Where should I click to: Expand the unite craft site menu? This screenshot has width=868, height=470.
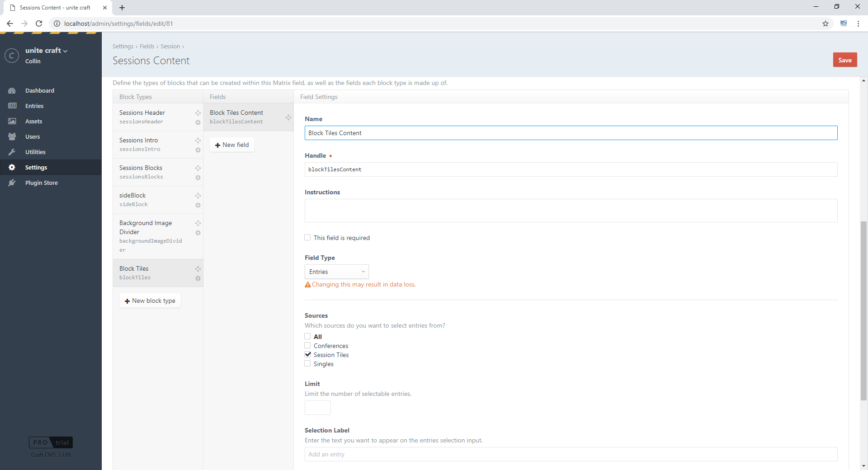pos(47,51)
